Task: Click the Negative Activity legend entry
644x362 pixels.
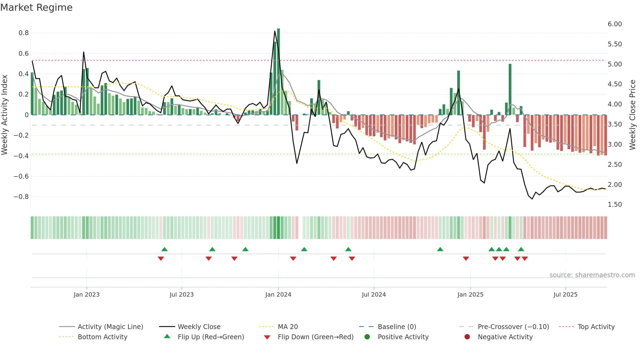Action: [499, 337]
